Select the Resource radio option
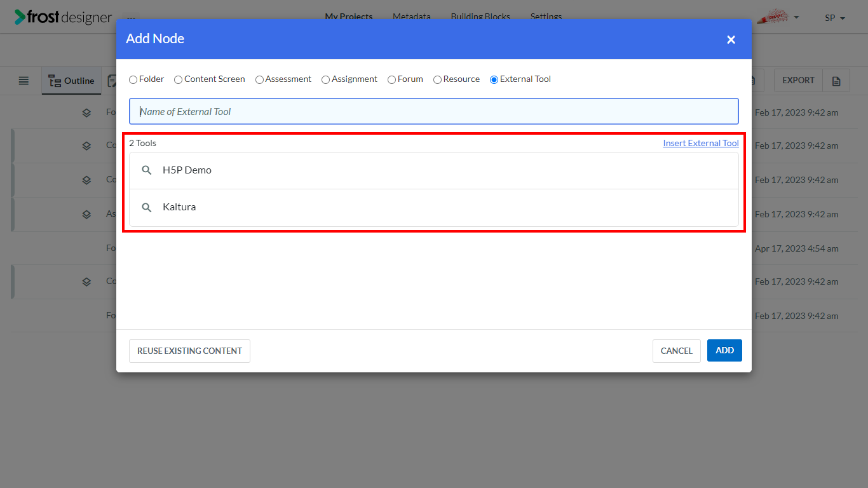Viewport: 868px width, 488px height. click(x=437, y=79)
